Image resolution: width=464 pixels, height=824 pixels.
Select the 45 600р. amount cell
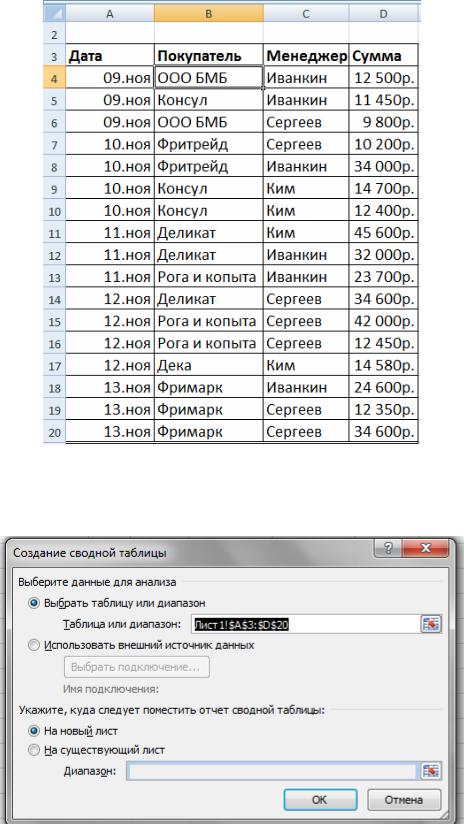pos(384,233)
